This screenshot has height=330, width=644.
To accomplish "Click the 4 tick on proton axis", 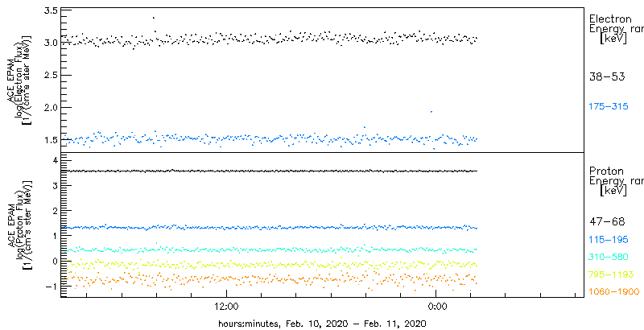I will point(53,160).
